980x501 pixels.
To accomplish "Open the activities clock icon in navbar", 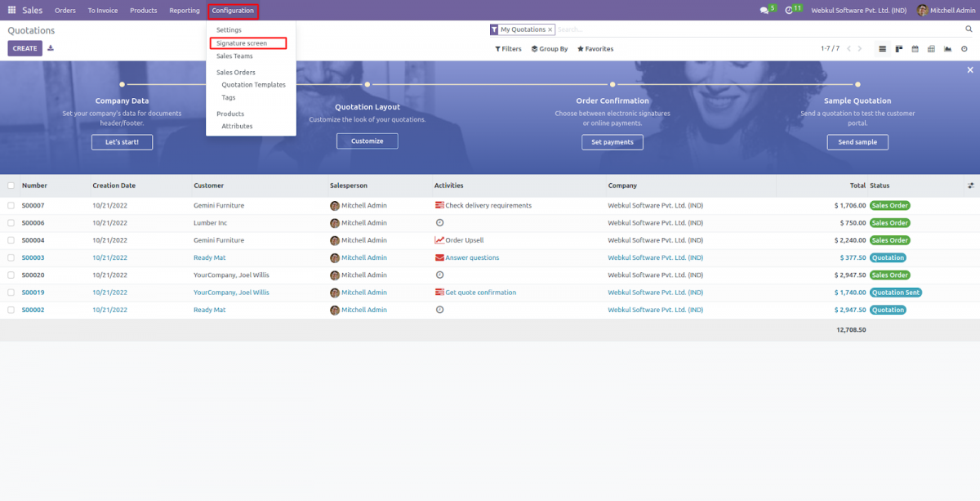I will 789,11.
